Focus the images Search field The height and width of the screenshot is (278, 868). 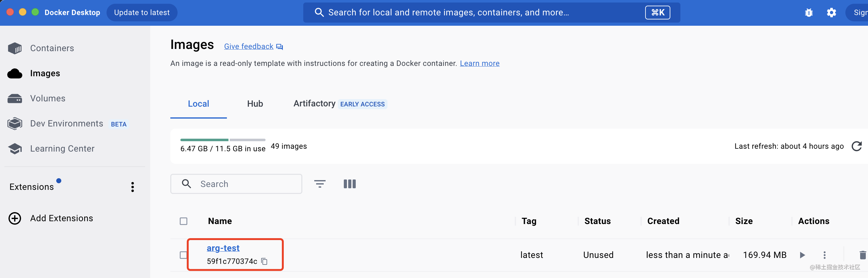[x=236, y=184]
